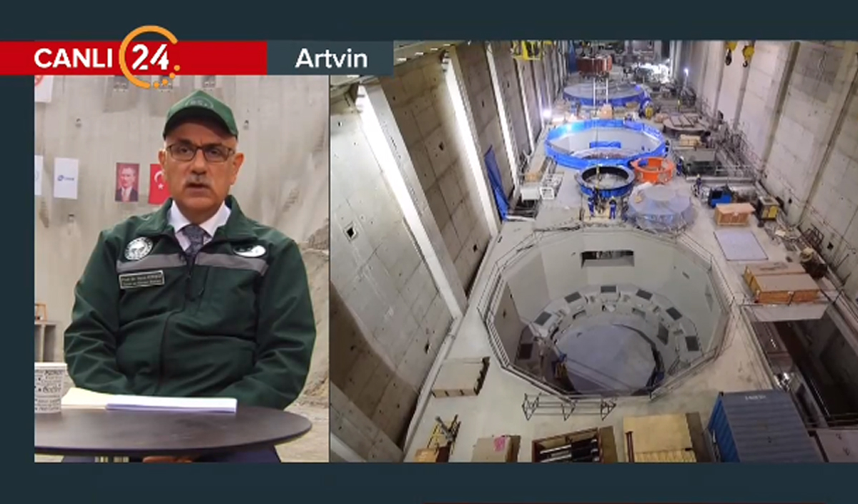Click the name tag on the green jacket
Screen dimensions: 858x504
142,279
